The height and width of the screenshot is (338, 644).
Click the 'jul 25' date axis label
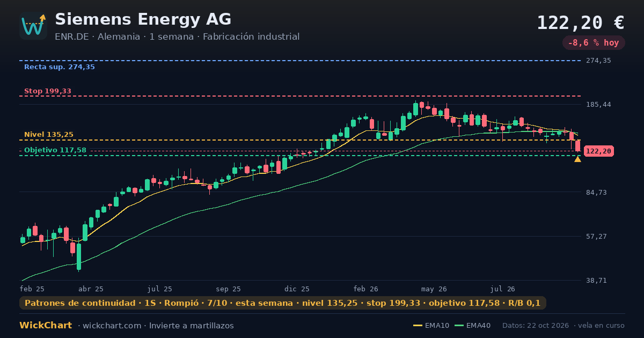coord(160,289)
